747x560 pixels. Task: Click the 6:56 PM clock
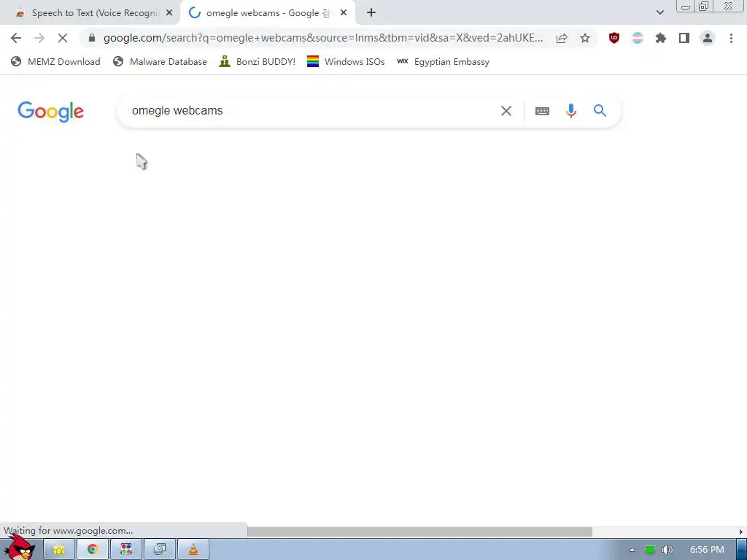[x=706, y=550]
